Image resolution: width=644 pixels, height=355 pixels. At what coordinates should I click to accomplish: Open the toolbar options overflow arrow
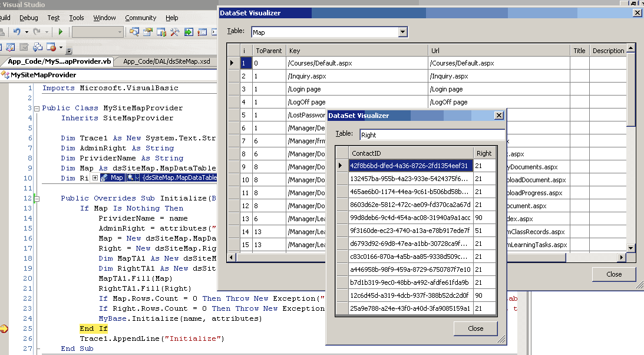pyautogui.click(x=69, y=51)
